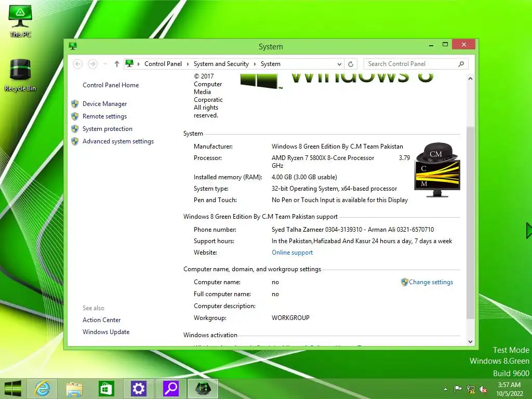Open the Online support website link

pyautogui.click(x=292, y=252)
